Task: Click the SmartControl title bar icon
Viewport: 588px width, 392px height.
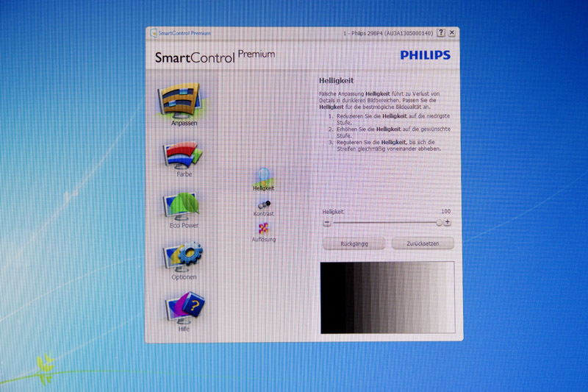Action: [154, 33]
